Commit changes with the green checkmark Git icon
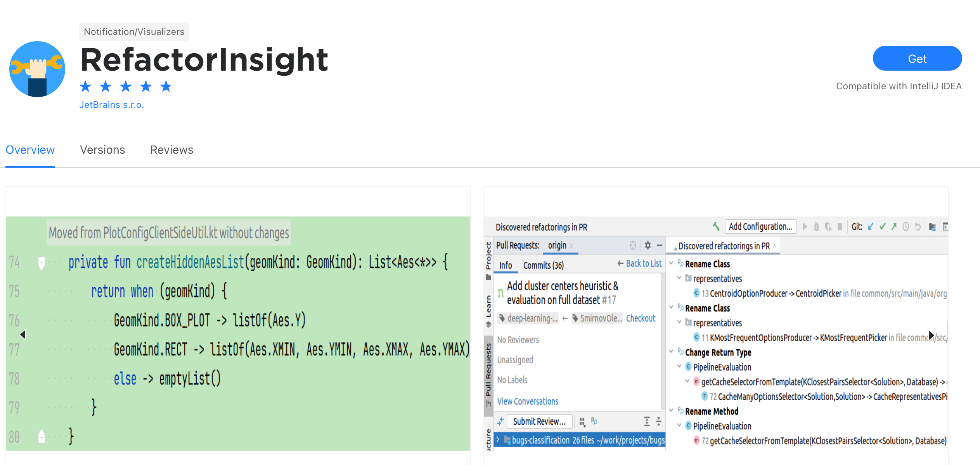This screenshot has width=980, height=465. tap(883, 227)
